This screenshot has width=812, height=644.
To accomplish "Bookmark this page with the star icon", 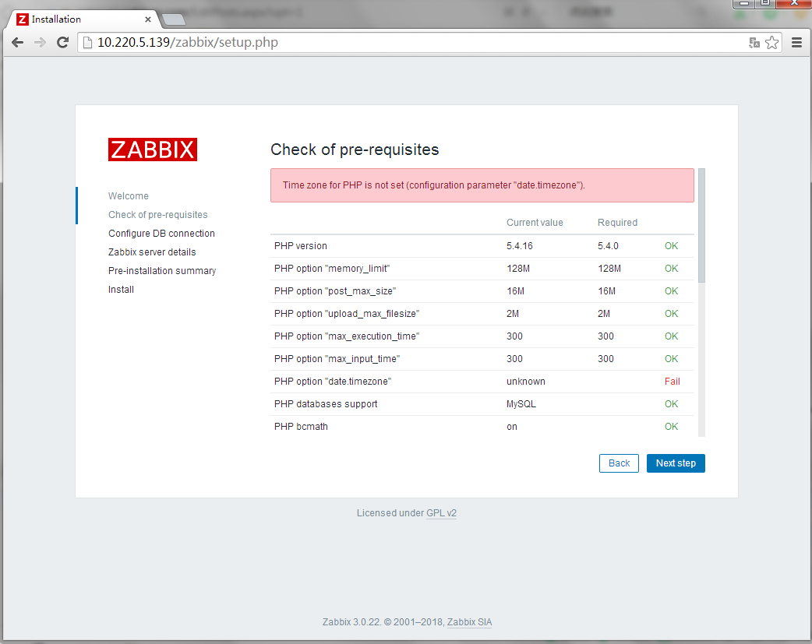I will coord(771,43).
